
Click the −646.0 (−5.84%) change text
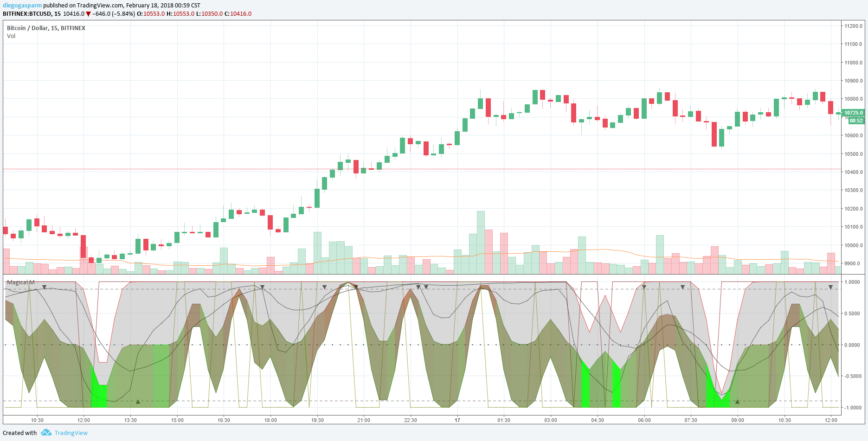click(114, 14)
